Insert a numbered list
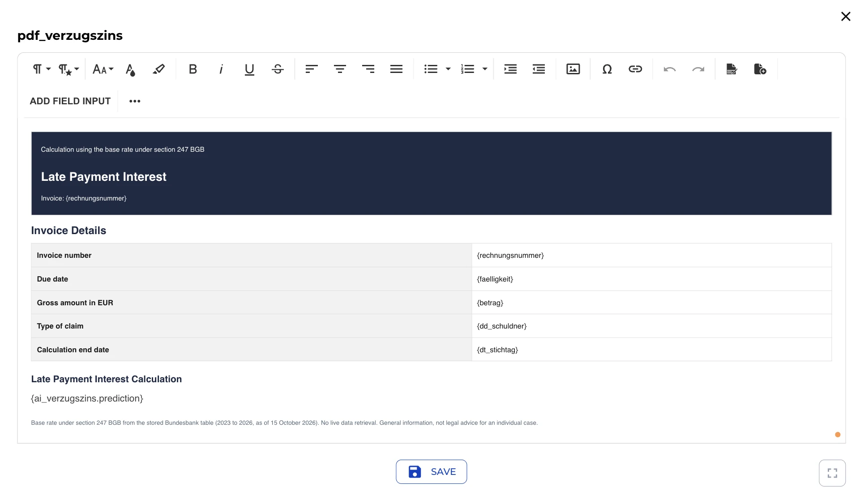This screenshot has height=504, width=864. pos(467,69)
